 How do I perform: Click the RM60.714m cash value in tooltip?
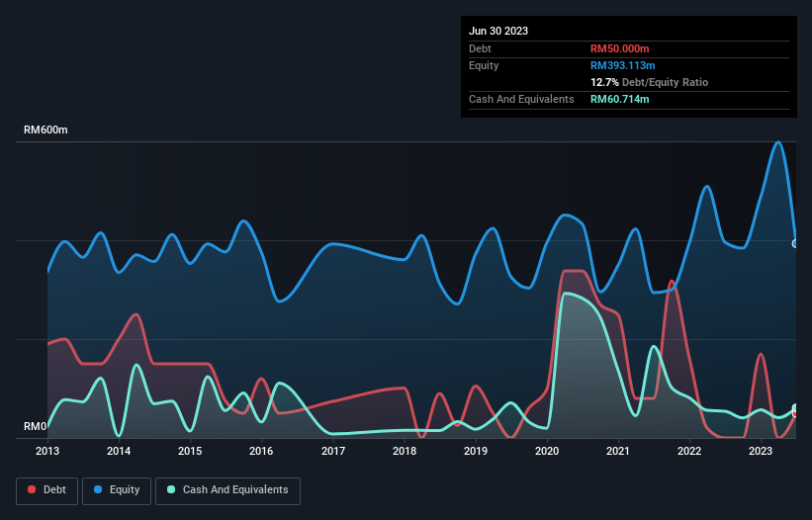pos(619,99)
